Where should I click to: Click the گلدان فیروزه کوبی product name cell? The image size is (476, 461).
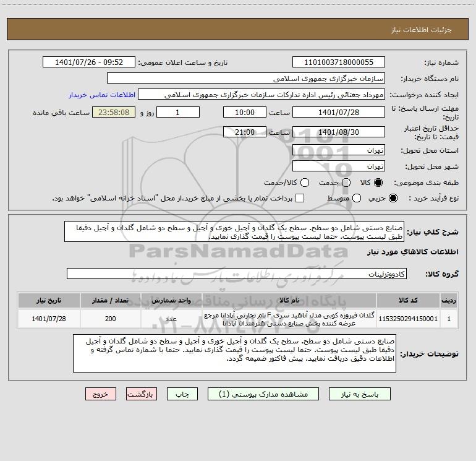[x=289, y=319]
